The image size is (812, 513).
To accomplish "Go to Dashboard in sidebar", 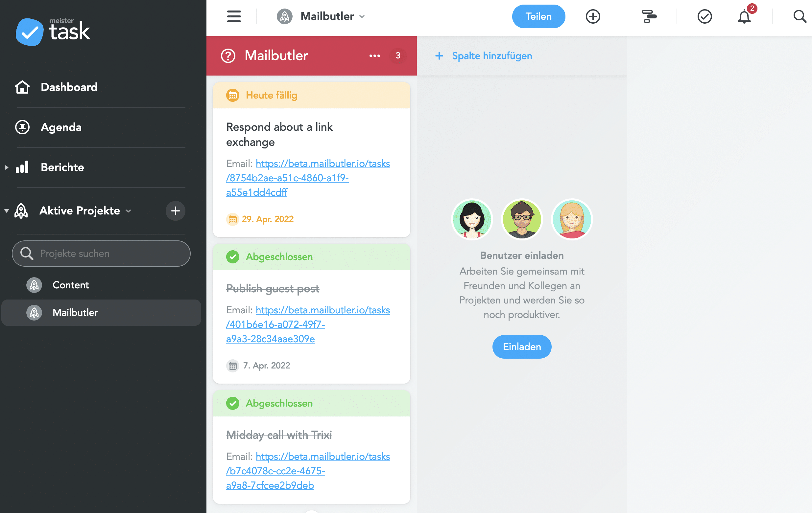I will (69, 87).
